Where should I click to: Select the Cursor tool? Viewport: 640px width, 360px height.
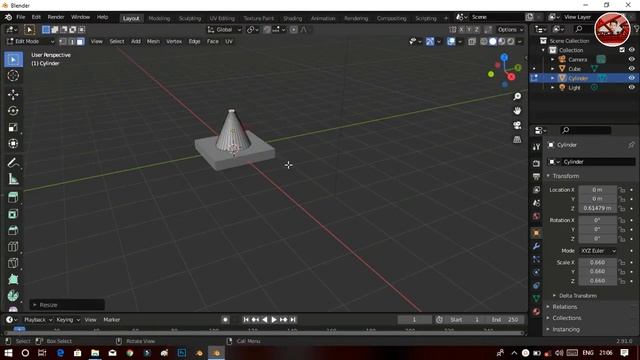(13, 76)
